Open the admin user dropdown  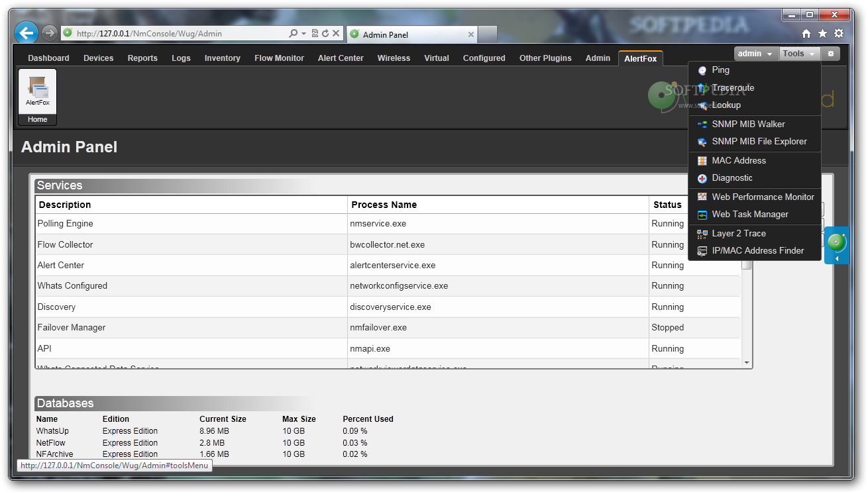pyautogui.click(x=756, y=54)
